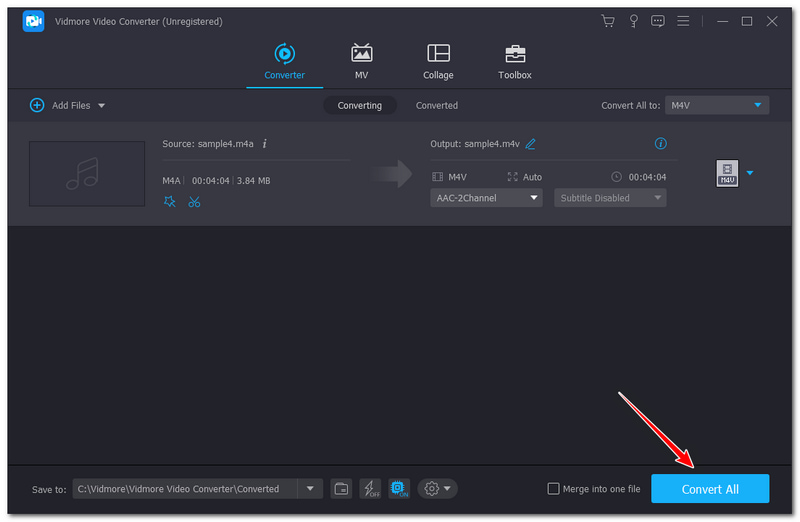This screenshot has width=800, height=522.
Task: Click the register key icon
Action: click(633, 21)
